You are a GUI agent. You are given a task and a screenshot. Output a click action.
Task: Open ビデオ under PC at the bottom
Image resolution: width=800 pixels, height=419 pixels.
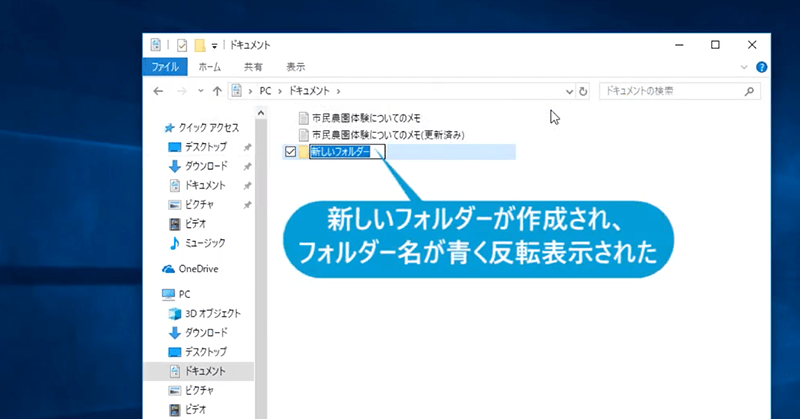coord(195,409)
